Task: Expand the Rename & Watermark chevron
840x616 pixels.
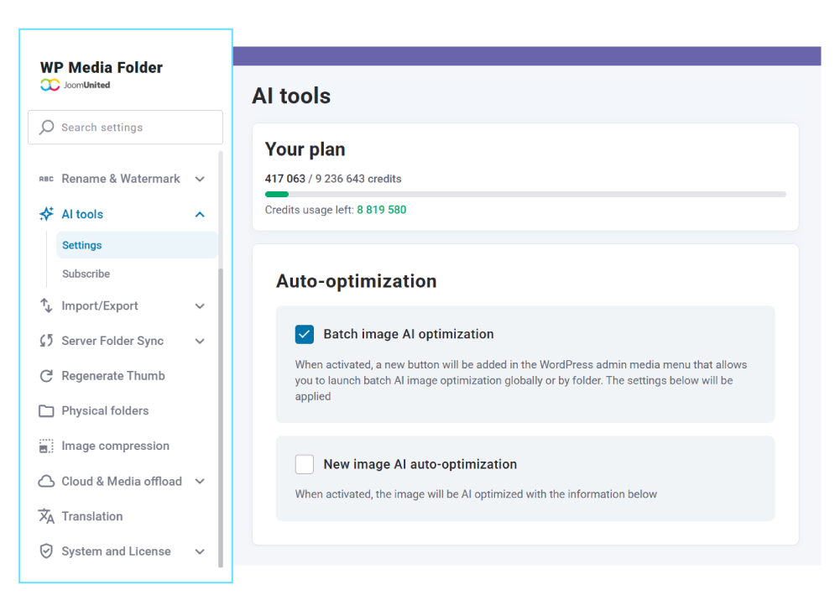Action: point(200,179)
